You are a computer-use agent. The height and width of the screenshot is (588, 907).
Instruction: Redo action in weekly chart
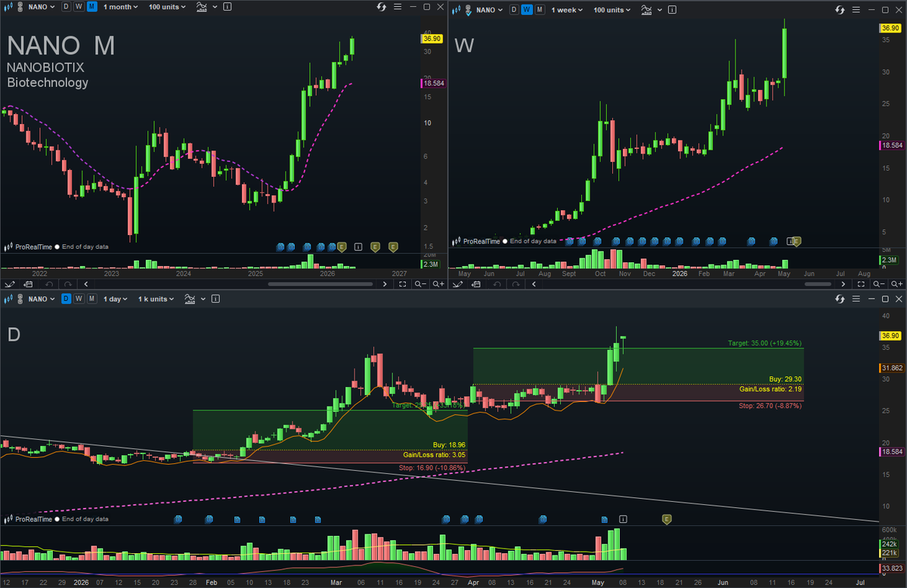pos(516,283)
